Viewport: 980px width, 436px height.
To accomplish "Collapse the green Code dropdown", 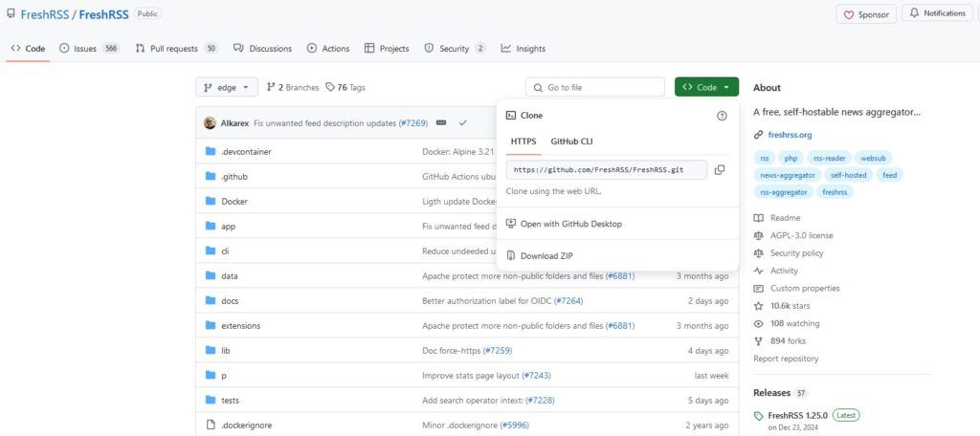I will click(x=706, y=87).
